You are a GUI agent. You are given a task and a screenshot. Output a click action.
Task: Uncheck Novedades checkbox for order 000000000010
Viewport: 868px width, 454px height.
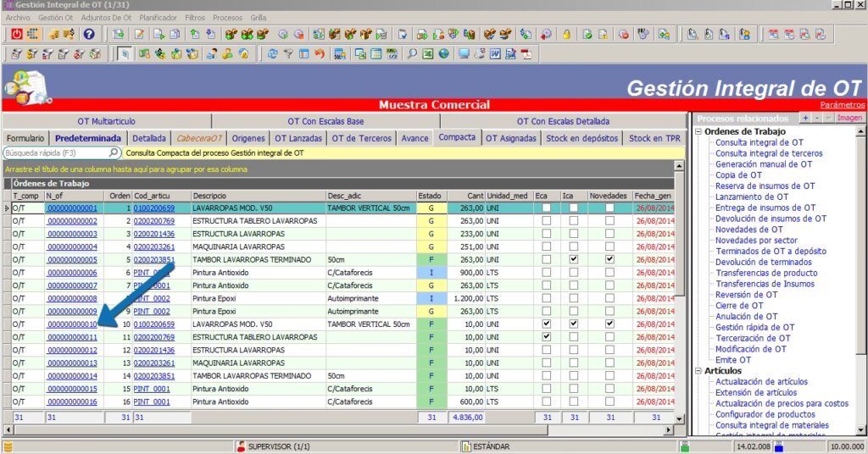coord(609,324)
